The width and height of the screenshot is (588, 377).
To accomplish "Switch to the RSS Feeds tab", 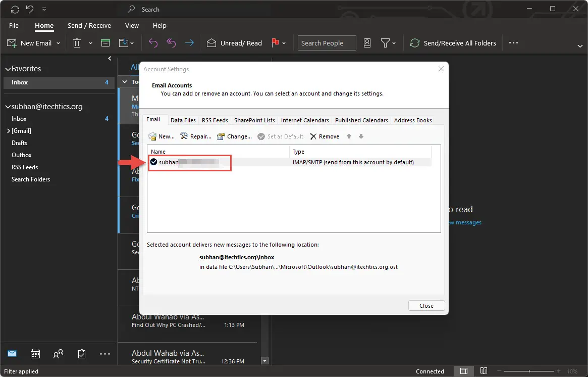I will point(215,120).
